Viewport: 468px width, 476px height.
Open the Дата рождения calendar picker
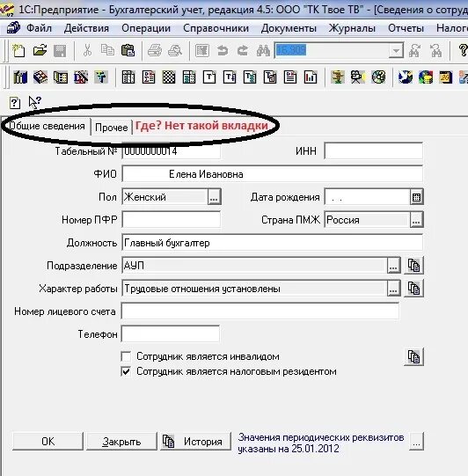pyautogui.click(x=416, y=197)
